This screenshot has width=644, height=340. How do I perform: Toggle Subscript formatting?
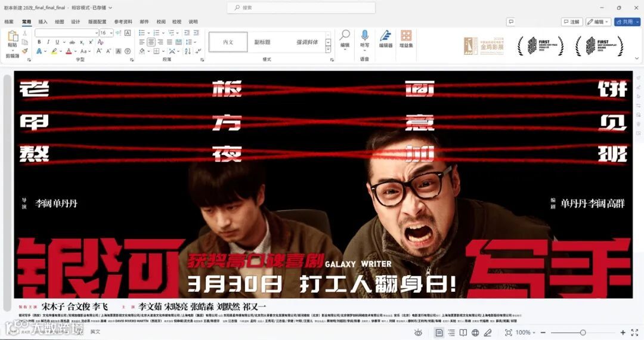[82, 42]
